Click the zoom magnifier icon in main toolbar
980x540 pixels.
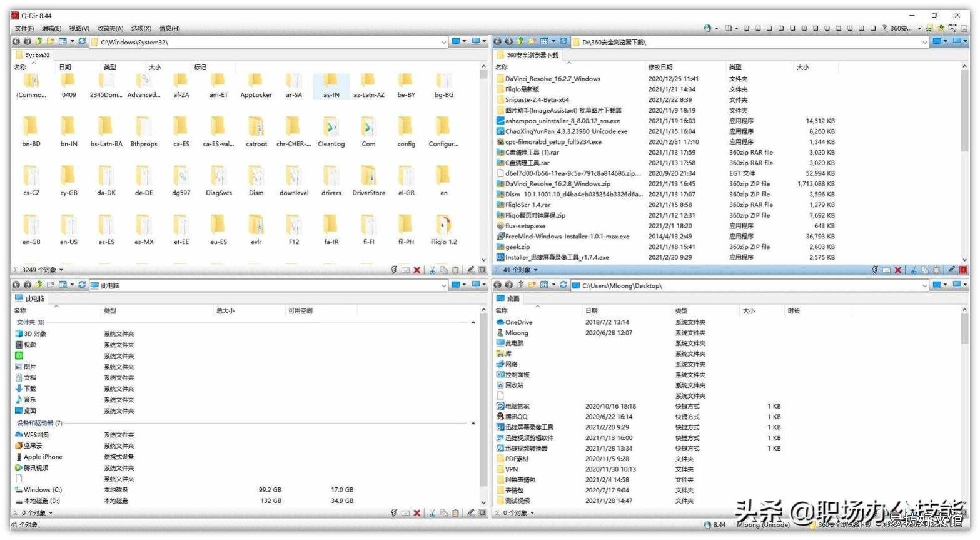[952, 28]
